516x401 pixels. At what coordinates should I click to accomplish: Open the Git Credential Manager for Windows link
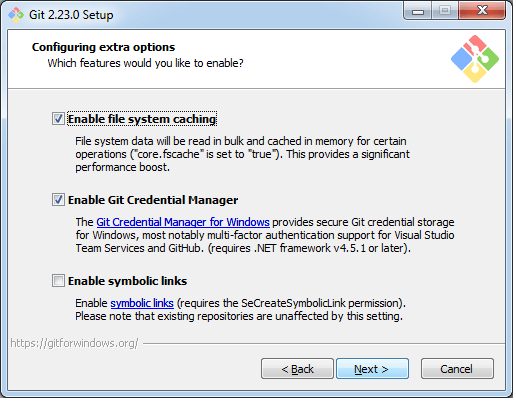(x=183, y=222)
